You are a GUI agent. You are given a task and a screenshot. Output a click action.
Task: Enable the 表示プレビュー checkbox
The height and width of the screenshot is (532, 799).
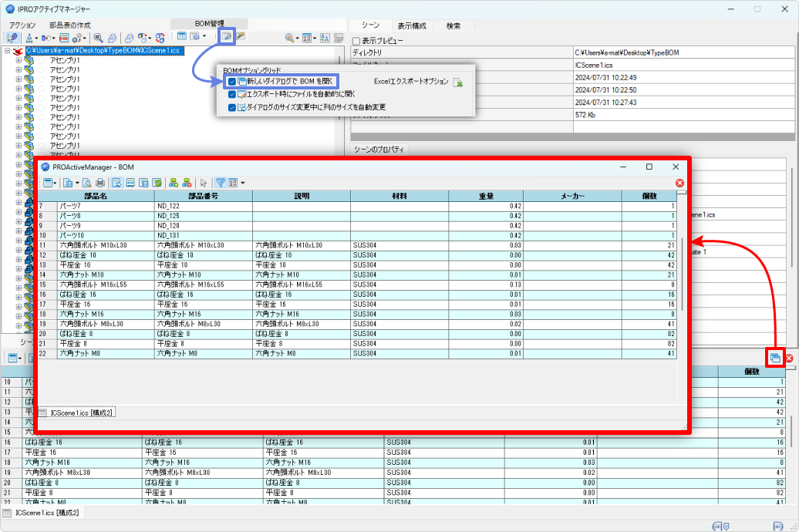coord(356,41)
